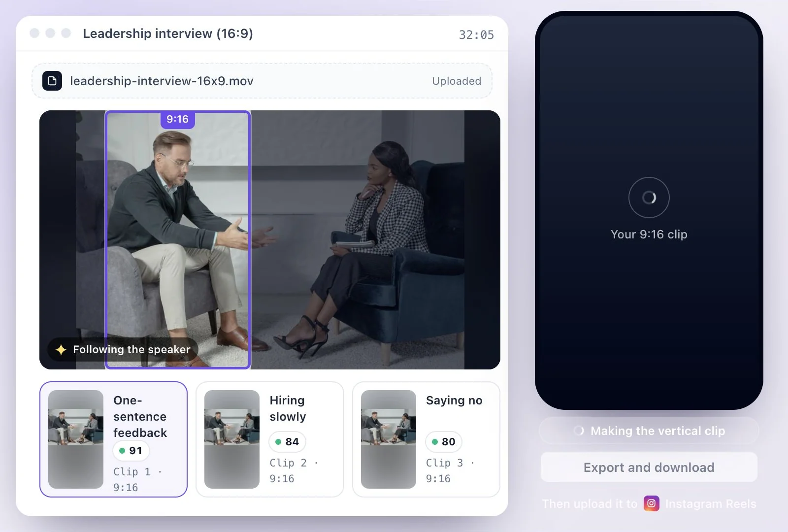Click the Export and download button
Image resolution: width=788 pixels, height=532 pixels.
649,467
